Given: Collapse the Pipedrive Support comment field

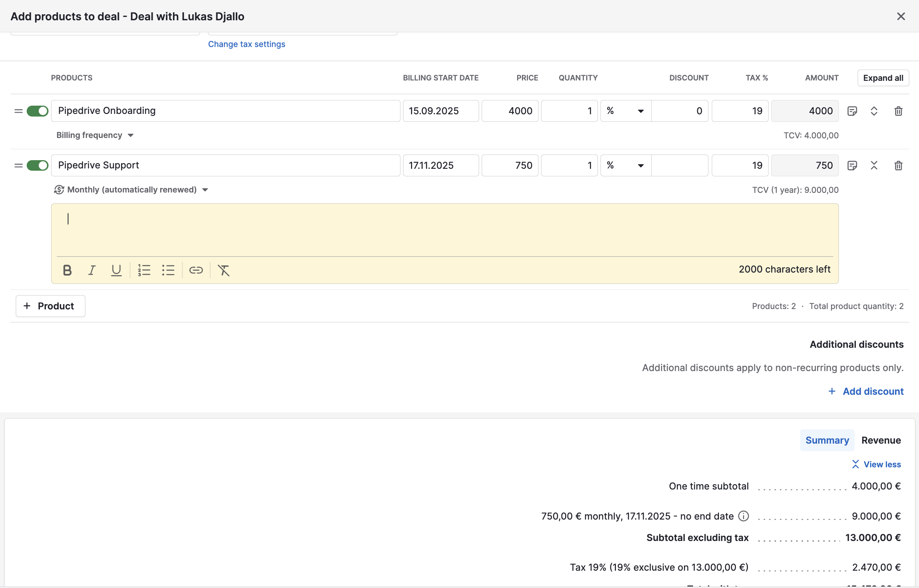Looking at the screenshot, I should (x=874, y=165).
